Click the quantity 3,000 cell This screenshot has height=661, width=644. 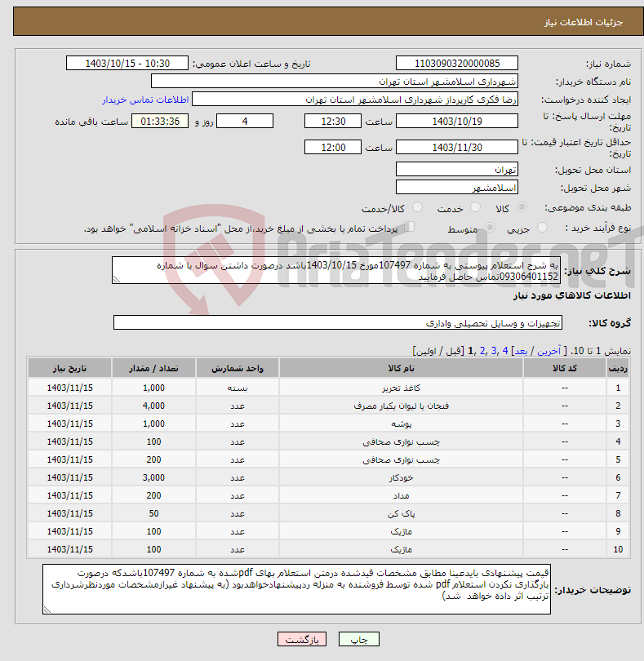click(153, 477)
